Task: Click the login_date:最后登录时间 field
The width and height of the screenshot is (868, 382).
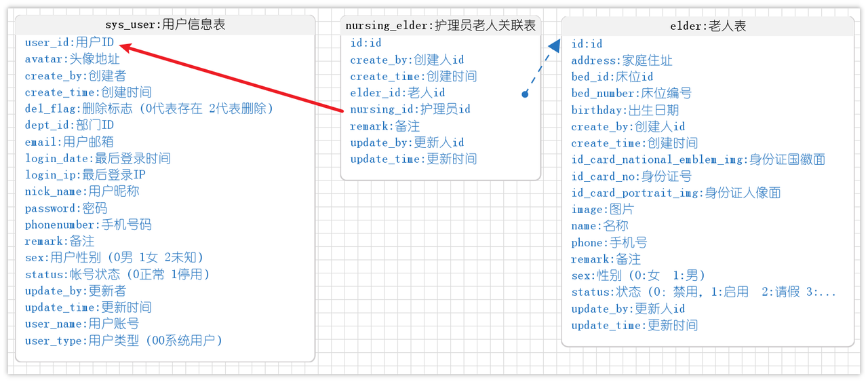Action: [x=98, y=158]
